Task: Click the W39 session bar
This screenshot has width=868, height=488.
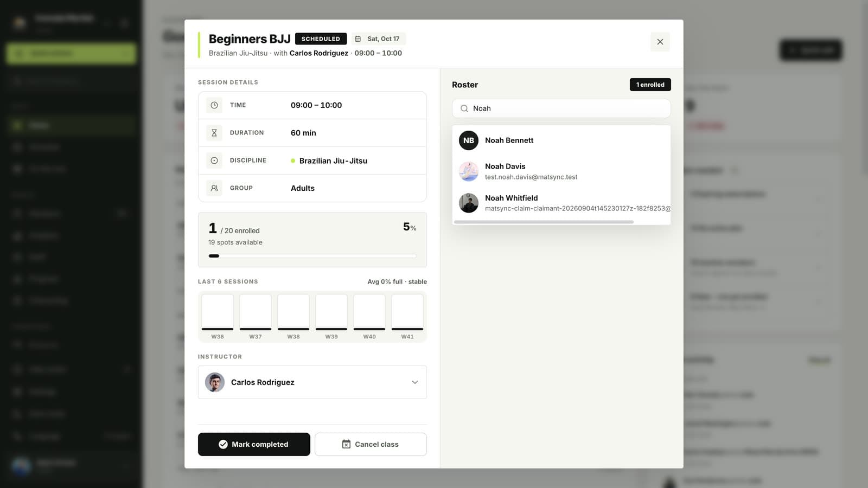Action: pos(331,312)
